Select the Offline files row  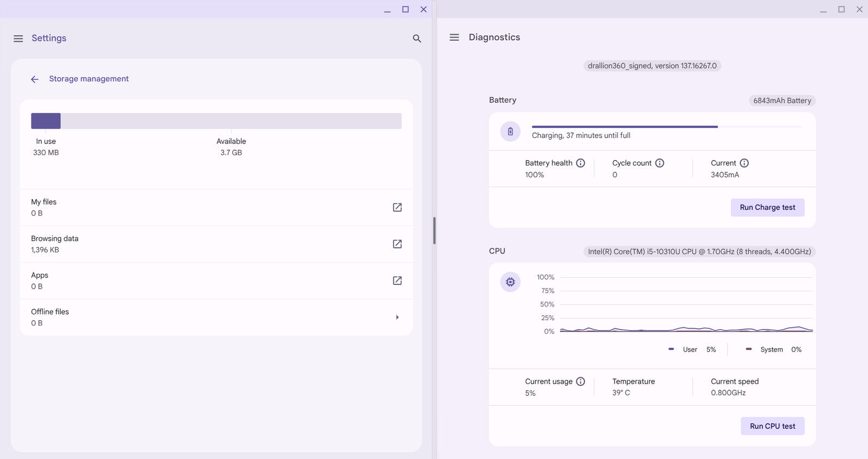pyautogui.click(x=206, y=317)
